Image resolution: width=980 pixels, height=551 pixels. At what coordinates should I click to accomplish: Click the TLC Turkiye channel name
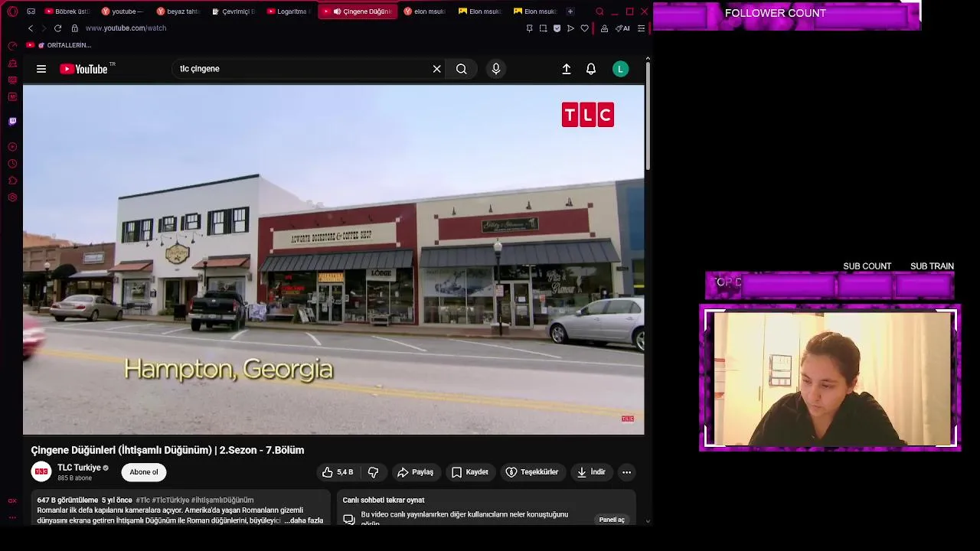(79, 468)
